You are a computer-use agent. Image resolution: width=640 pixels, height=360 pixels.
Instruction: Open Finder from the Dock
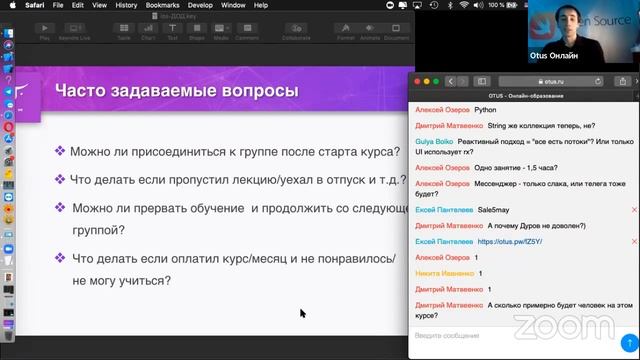coord(8,33)
